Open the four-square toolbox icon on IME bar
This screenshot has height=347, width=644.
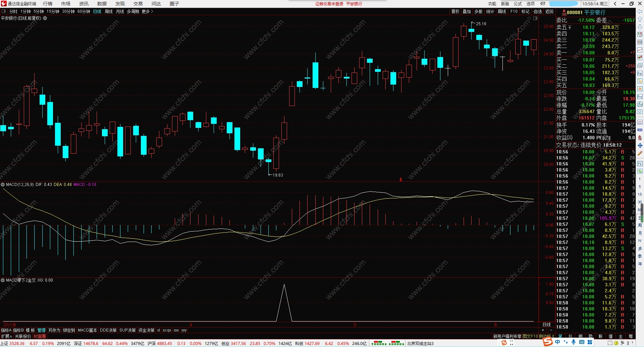(590, 342)
